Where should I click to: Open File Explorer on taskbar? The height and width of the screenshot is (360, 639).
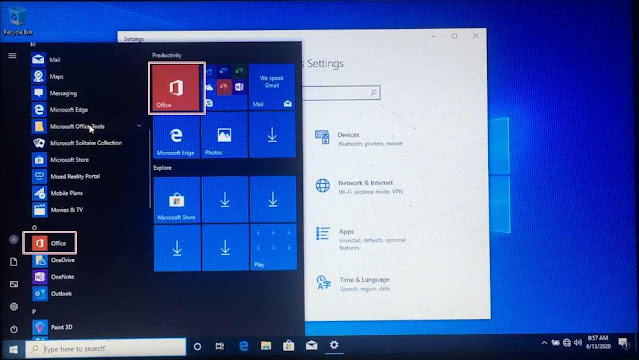click(266, 346)
